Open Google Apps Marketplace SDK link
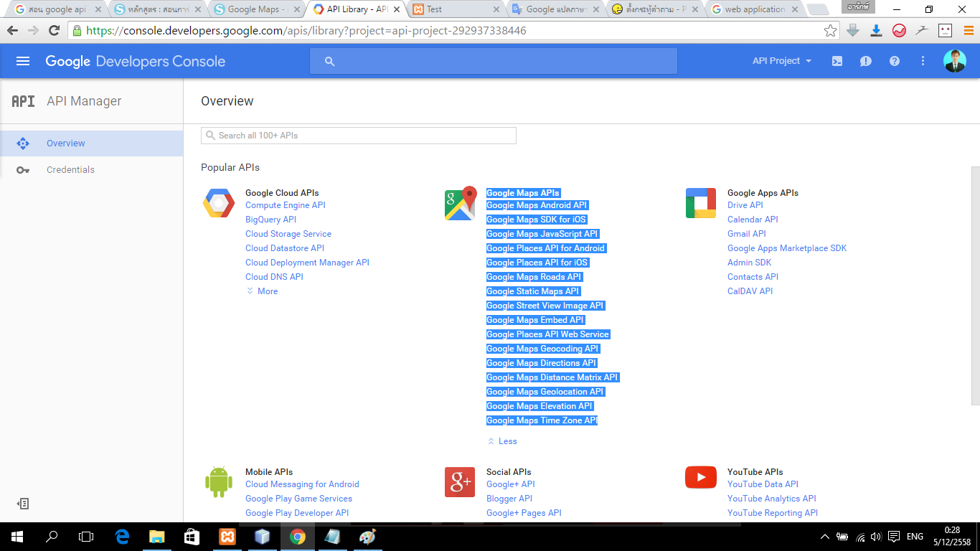This screenshot has height=551, width=980. tap(787, 248)
